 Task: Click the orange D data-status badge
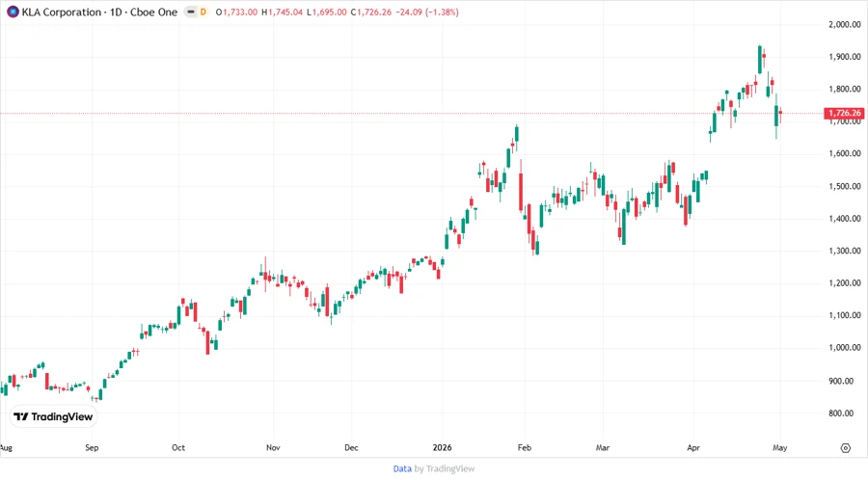(203, 13)
